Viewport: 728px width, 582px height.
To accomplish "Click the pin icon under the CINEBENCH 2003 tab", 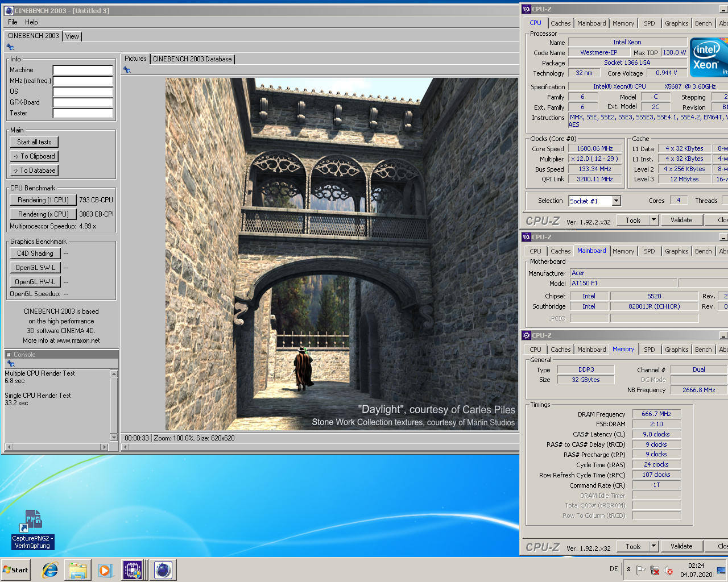I will 10,47.
